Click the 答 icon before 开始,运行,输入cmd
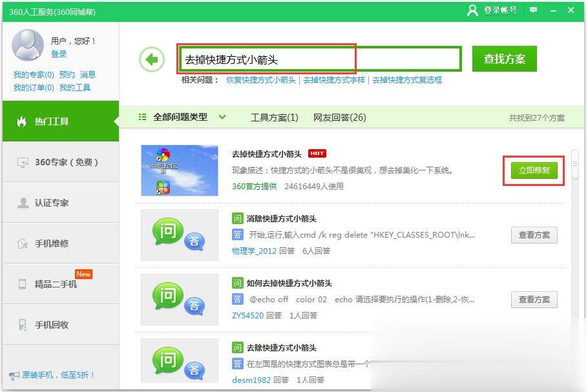This screenshot has width=588, height=392. click(237, 235)
